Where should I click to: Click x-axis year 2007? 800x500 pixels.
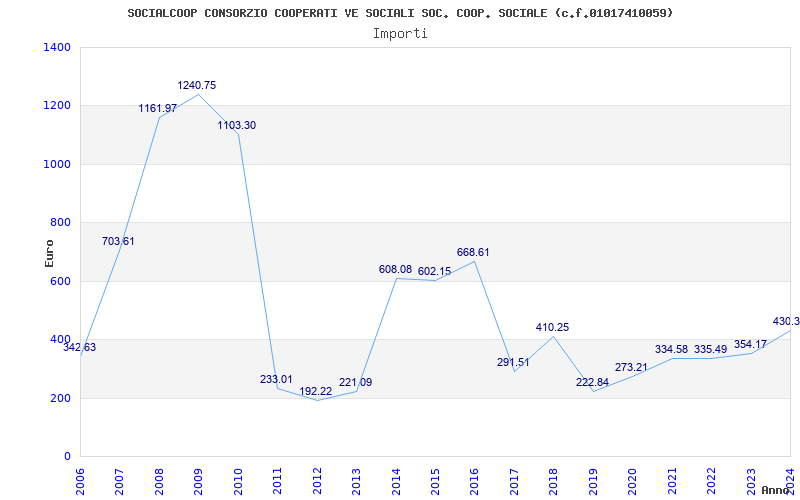point(119,481)
